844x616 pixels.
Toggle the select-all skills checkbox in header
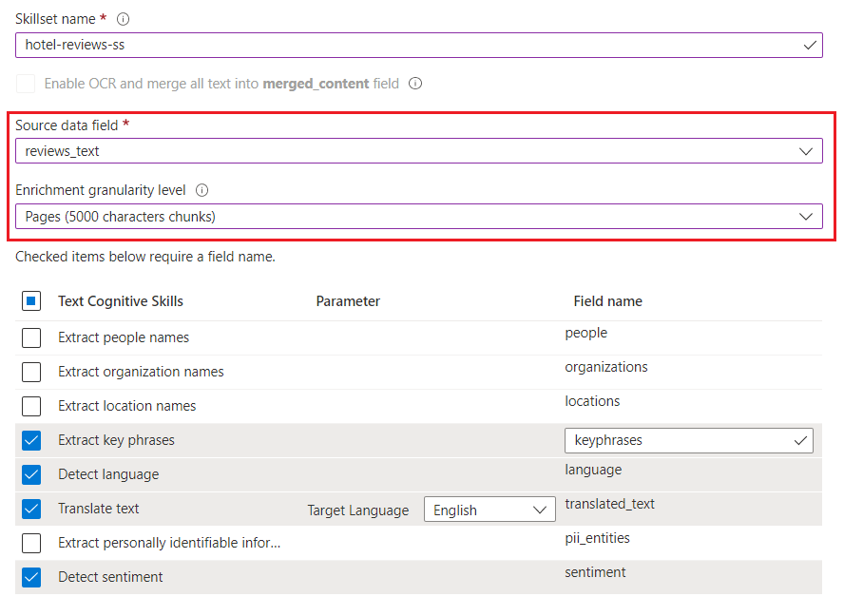(x=29, y=300)
